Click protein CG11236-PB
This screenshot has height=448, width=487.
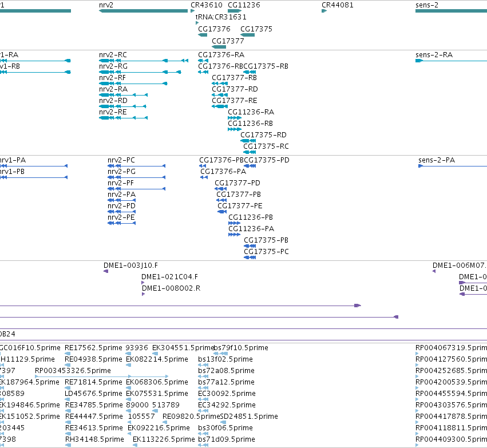pos(251,218)
